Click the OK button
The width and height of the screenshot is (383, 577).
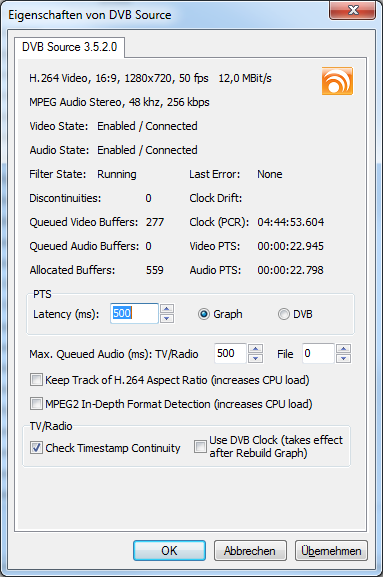[169, 551]
